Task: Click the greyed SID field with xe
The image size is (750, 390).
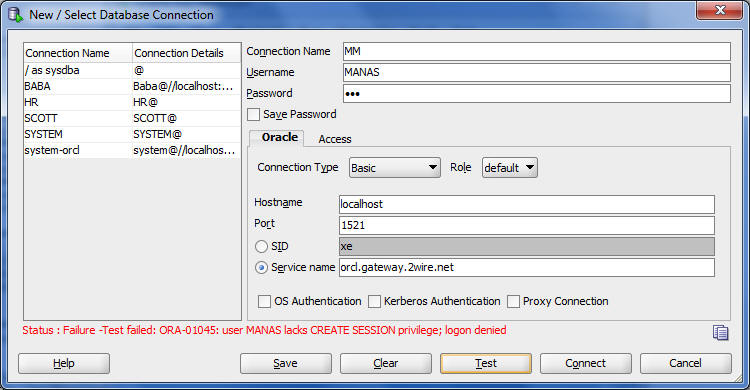Action: point(527,246)
